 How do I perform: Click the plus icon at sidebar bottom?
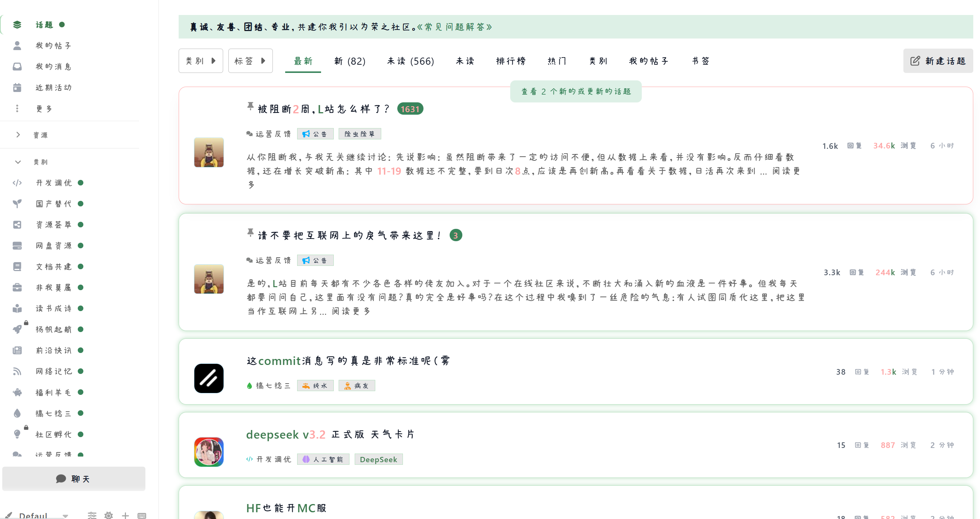(126, 515)
